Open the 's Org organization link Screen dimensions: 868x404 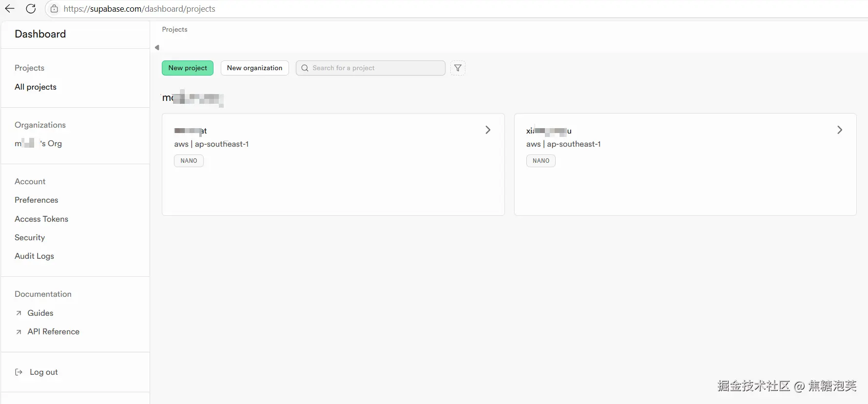[38, 143]
